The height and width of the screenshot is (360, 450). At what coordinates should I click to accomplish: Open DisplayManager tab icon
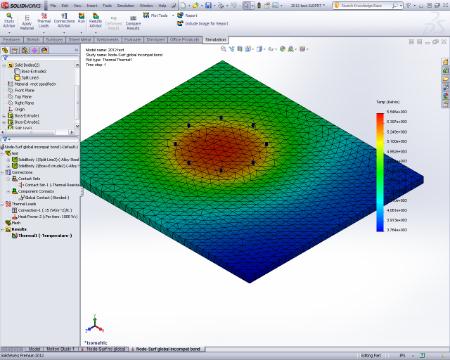tap(45, 50)
